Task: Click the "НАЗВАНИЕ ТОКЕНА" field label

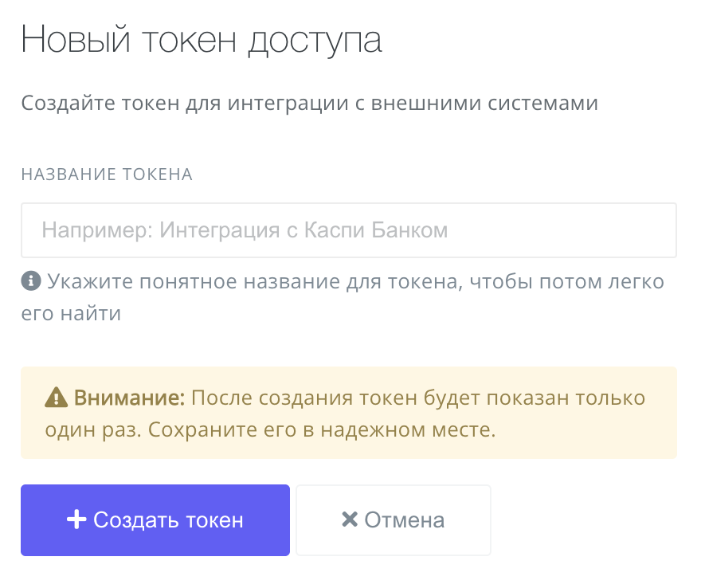Action: pos(107,174)
